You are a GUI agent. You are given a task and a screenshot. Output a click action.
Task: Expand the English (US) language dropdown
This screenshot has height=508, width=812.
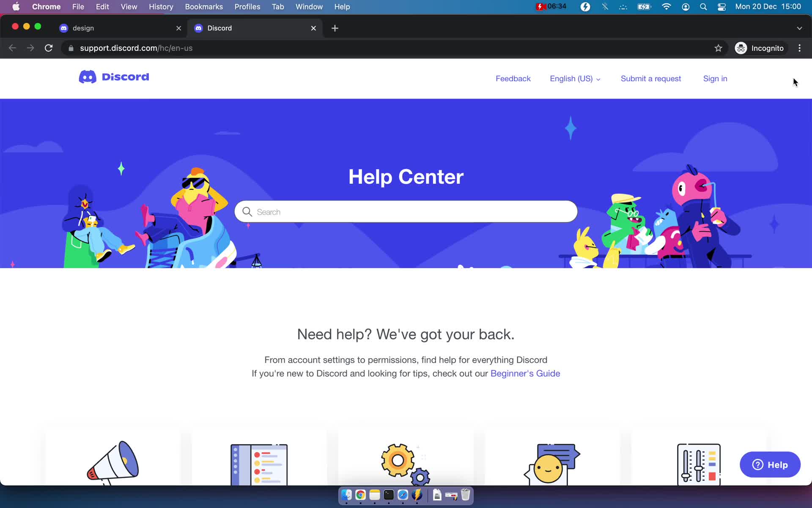point(575,78)
